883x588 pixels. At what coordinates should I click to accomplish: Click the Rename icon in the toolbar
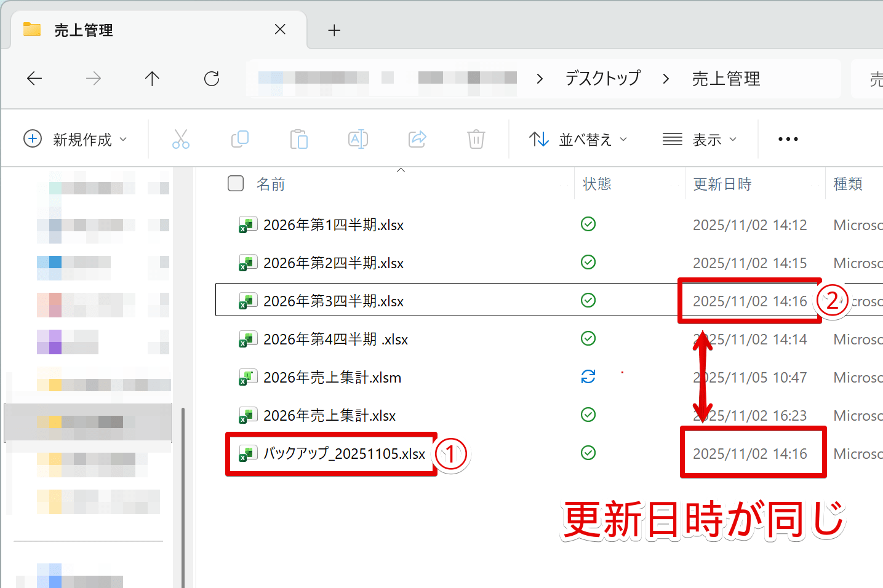(358, 139)
